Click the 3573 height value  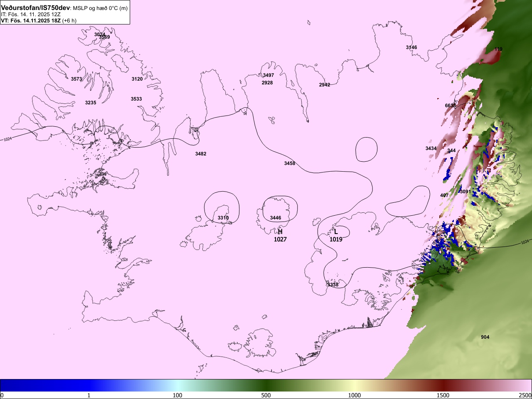tap(76, 79)
